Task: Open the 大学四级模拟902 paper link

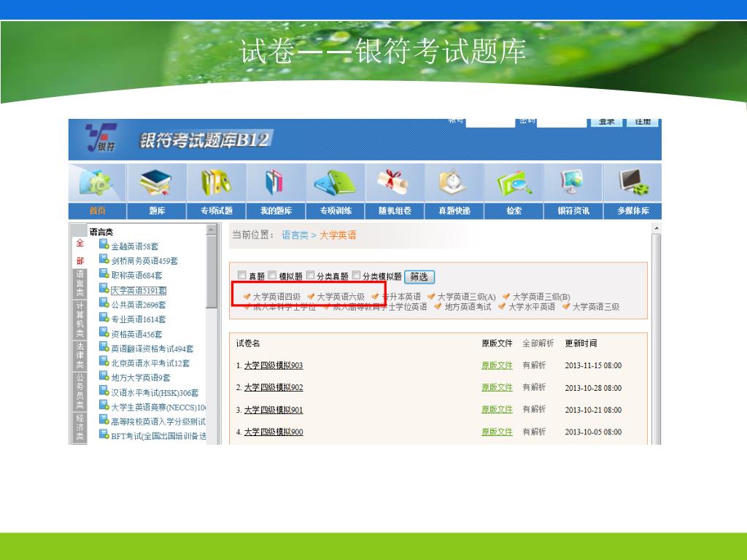Action: point(274,387)
